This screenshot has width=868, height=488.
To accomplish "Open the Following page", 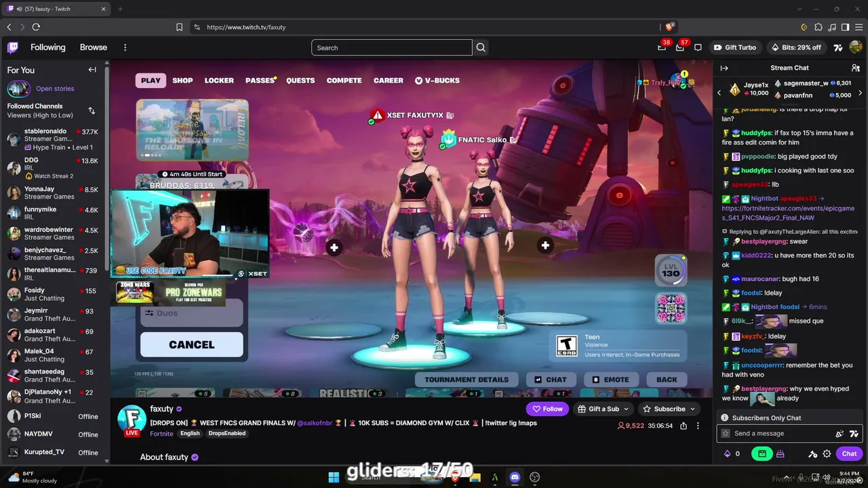I will (47, 47).
